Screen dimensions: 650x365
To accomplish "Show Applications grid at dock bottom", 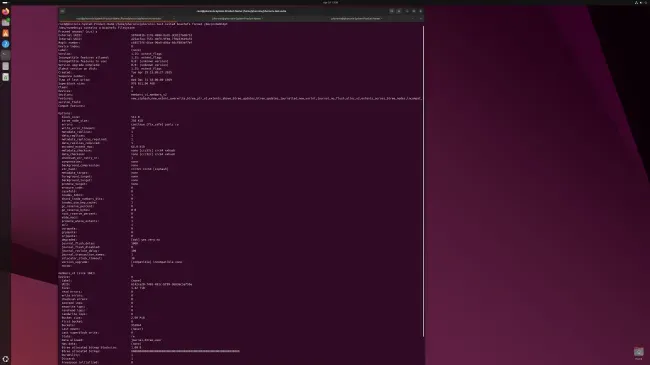I will click(x=5, y=359).
